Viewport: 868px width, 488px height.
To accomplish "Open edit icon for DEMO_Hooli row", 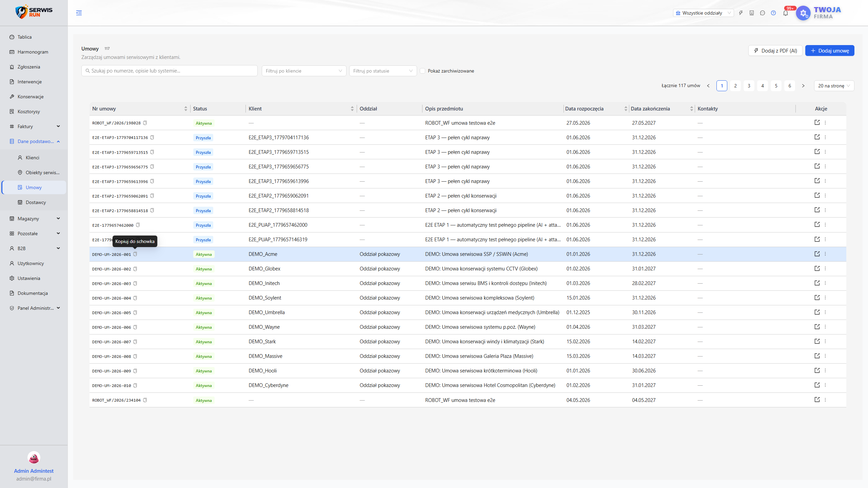I will click(817, 370).
